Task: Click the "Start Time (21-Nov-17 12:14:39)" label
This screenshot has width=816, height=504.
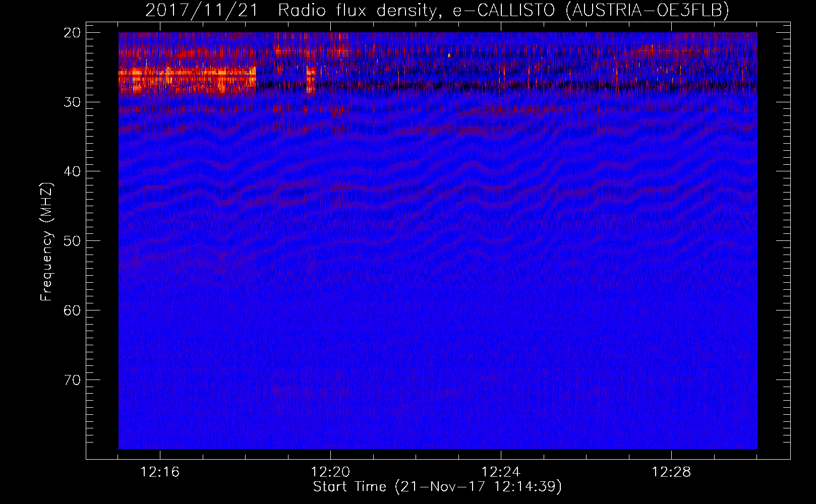Action: [437, 487]
